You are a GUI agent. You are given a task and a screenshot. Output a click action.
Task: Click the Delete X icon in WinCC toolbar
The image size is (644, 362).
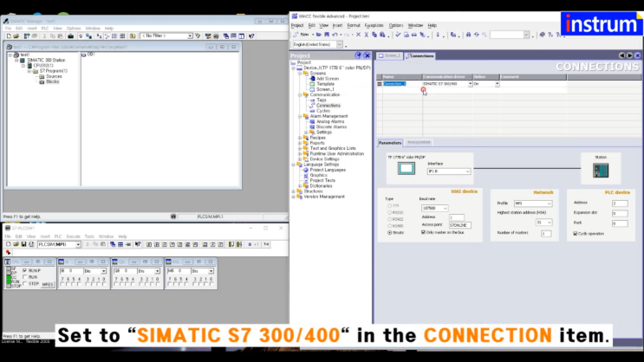click(x=358, y=35)
